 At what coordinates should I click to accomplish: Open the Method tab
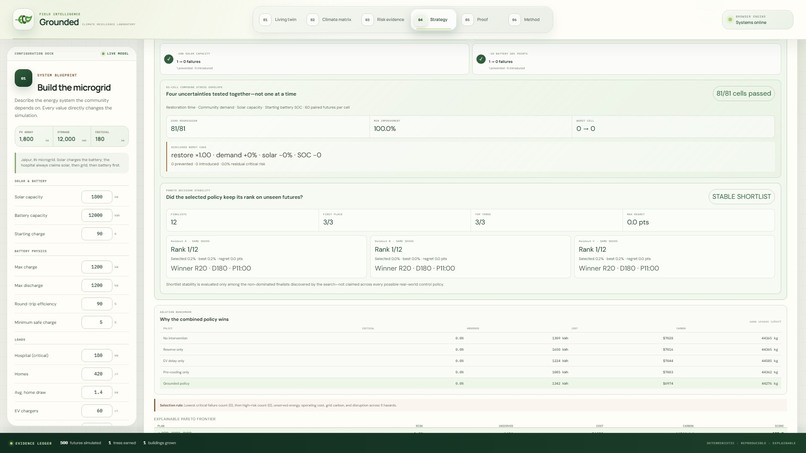[x=525, y=20]
